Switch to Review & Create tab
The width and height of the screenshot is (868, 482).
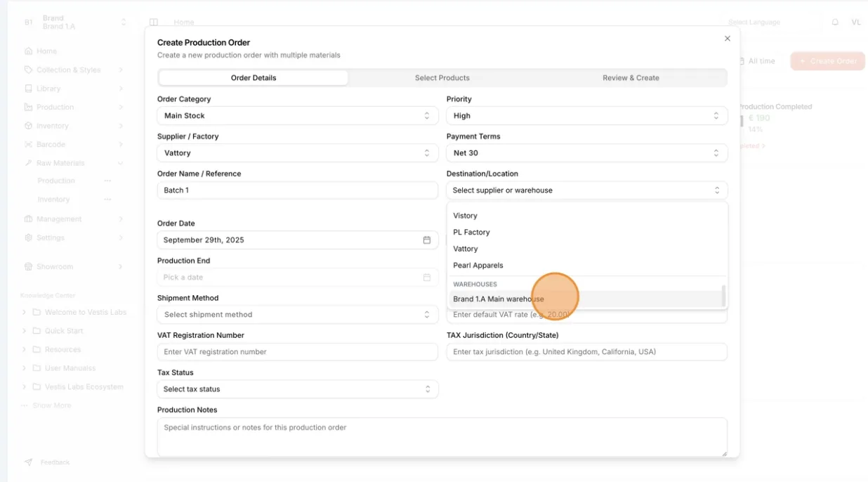coord(631,78)
